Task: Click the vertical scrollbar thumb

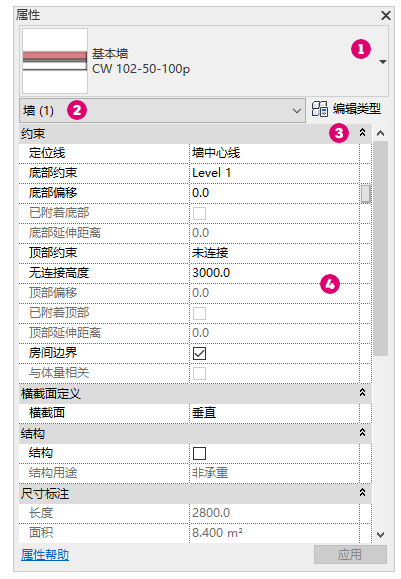Action: 380,248
